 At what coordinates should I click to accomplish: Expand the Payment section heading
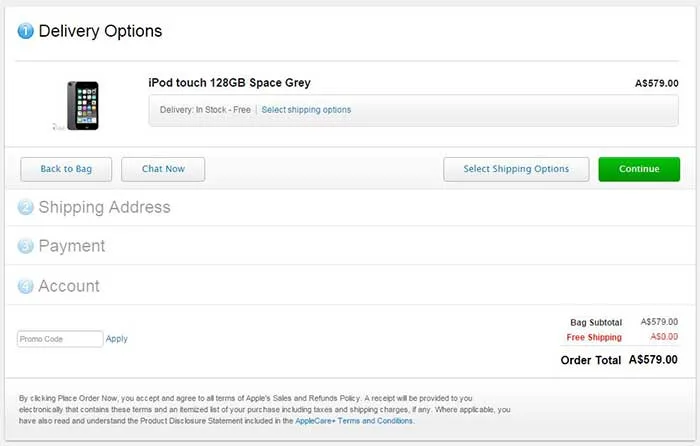tap(71, 246)
